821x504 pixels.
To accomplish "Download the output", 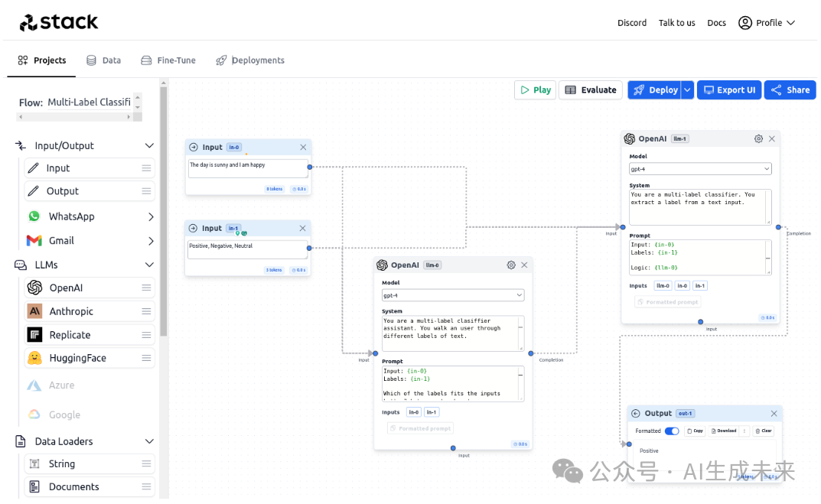I will 724,431.
